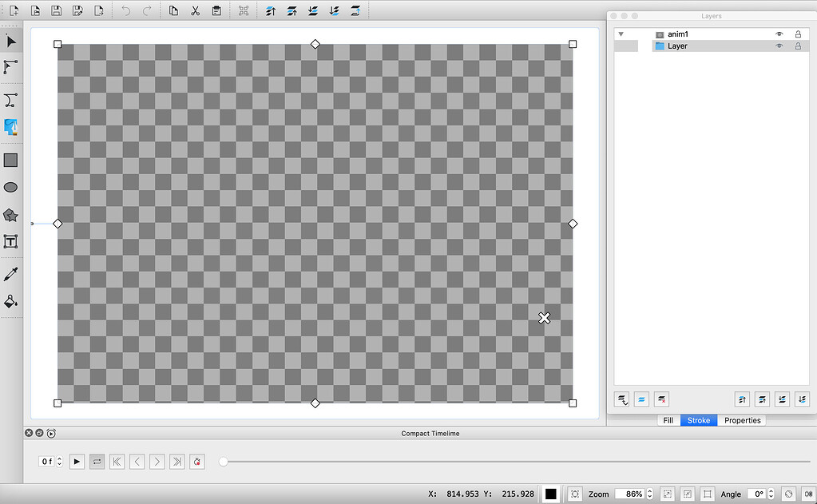817x504 pixels.
Task: Collapse the anim1 disclosure triangle
Action: tap(621, 34)
